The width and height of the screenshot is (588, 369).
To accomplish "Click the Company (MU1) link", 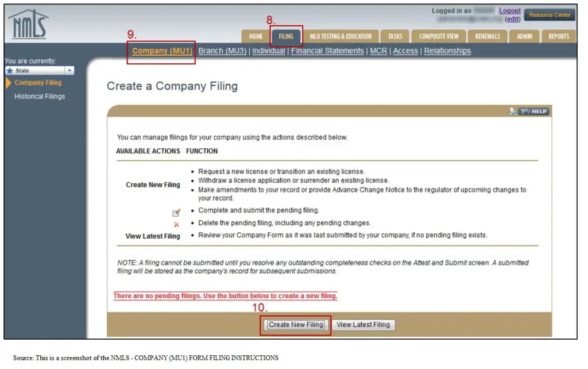I will point(162,51).
